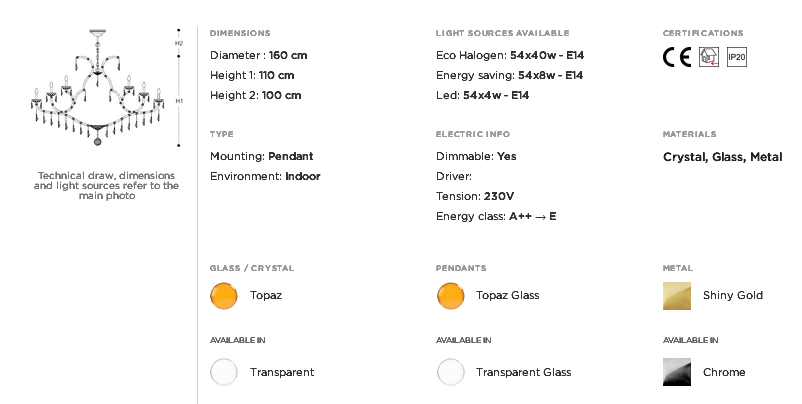Choose the Transparent crystal swatch
Viewport: 802px width, 404px height.
tap(224, 372)
